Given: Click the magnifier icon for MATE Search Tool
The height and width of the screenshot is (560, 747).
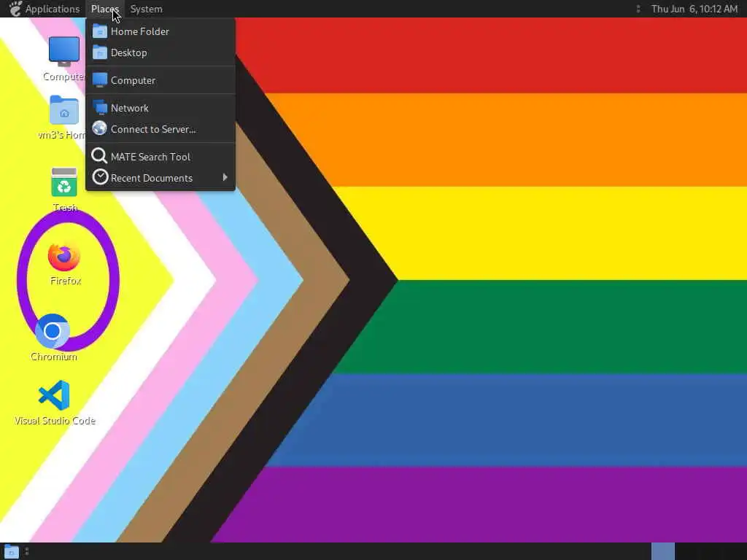Looking at the screenshot, I should 99,156.
